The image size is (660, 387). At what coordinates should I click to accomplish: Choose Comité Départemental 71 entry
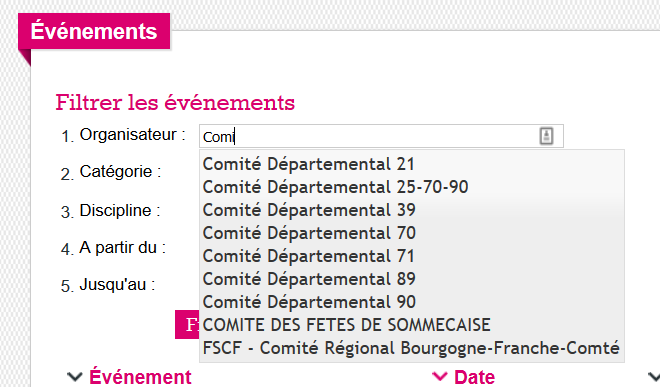412,256
